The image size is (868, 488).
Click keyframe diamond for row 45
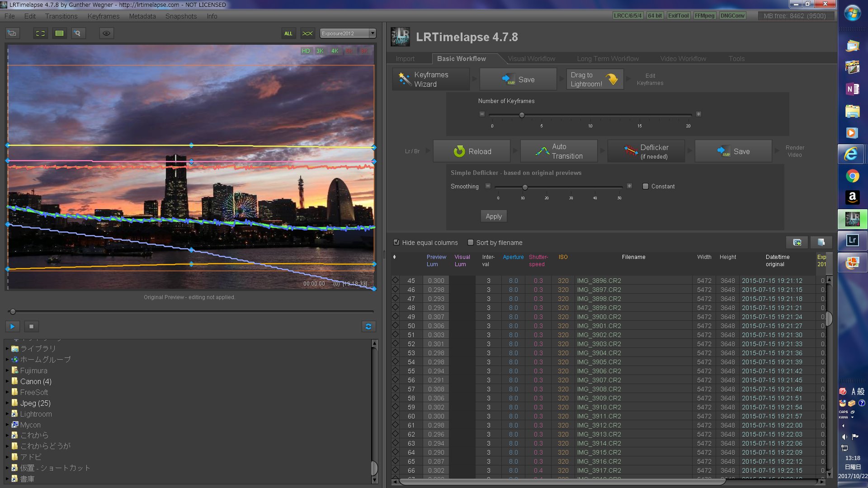point(396,281)
